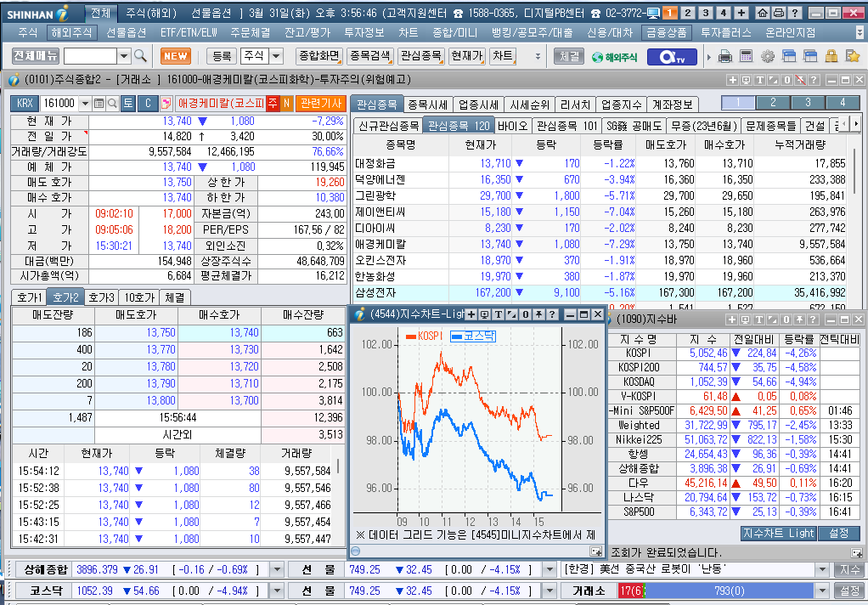Click the 거래소 advance-decline ratio bar
Image resolution: width=868 pixels, height=605 pixels.
[715, 591]
